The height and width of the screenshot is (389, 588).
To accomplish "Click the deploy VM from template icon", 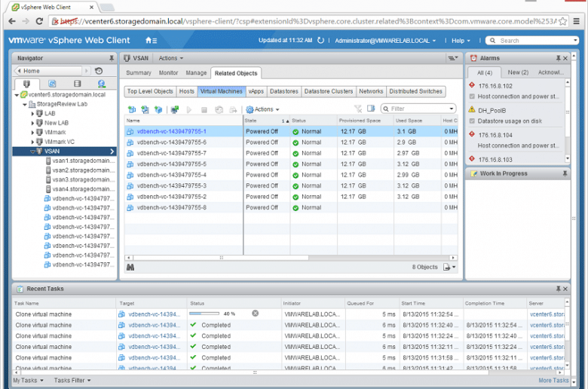I will click(145, 109).
